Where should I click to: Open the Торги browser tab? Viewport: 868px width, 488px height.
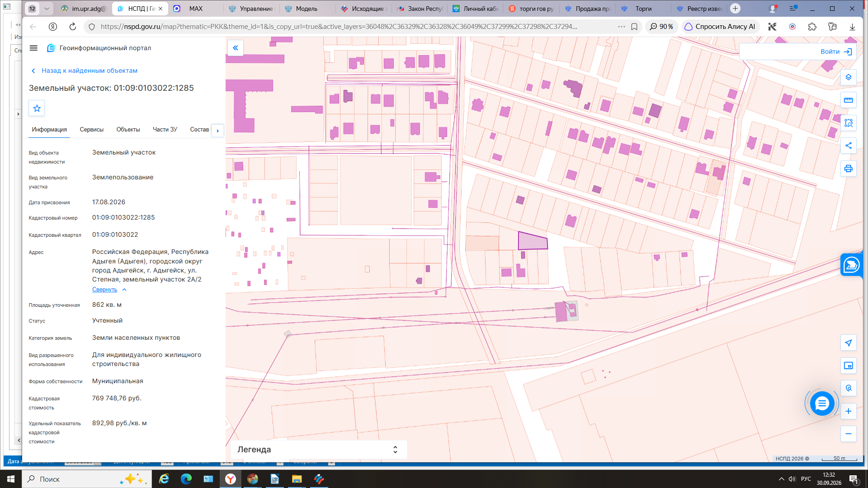[x=643, y=9]
